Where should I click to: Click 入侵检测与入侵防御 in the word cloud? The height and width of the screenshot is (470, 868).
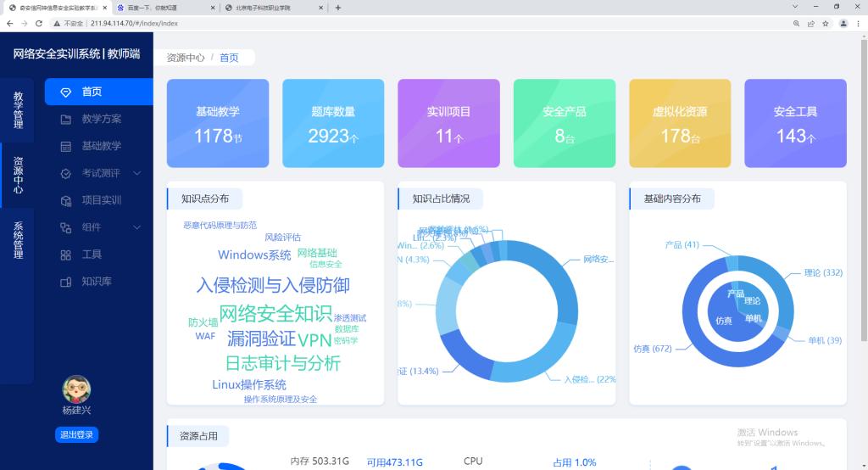click(x=273, y=285)
